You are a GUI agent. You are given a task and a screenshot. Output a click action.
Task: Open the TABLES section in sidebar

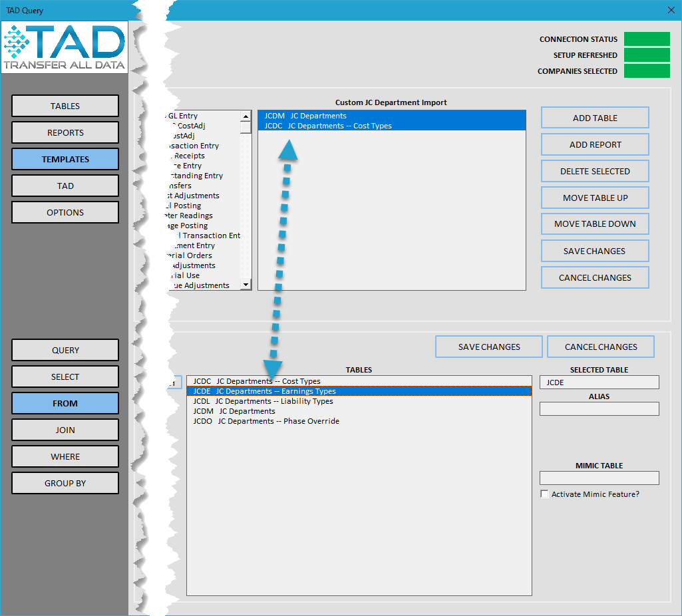(65, 106)
